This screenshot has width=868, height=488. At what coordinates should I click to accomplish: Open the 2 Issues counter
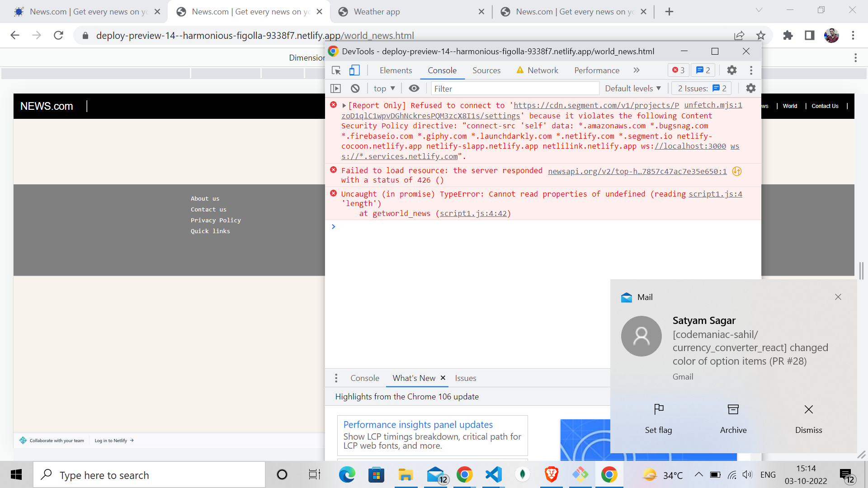click(701, 88)
